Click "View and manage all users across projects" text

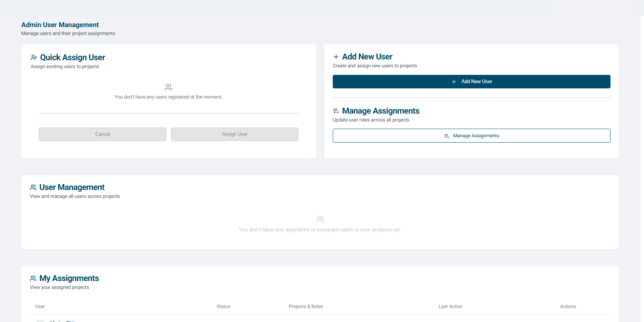pos(75,196)
